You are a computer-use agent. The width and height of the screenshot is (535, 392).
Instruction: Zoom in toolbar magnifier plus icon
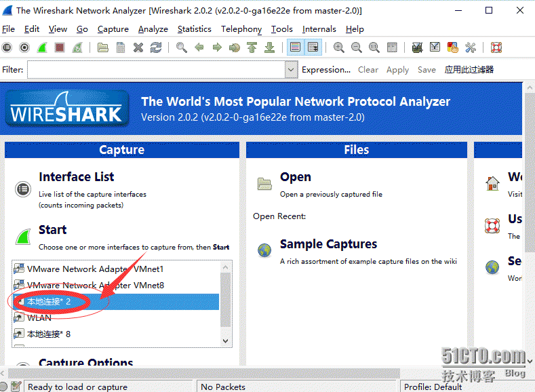(x=338, y=47)
